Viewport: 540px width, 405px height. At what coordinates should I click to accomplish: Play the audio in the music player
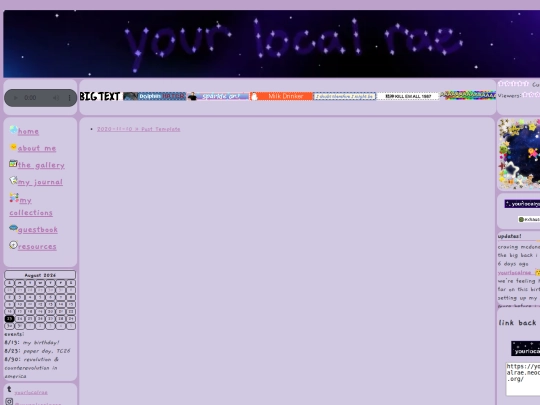(x=15, y=98)
